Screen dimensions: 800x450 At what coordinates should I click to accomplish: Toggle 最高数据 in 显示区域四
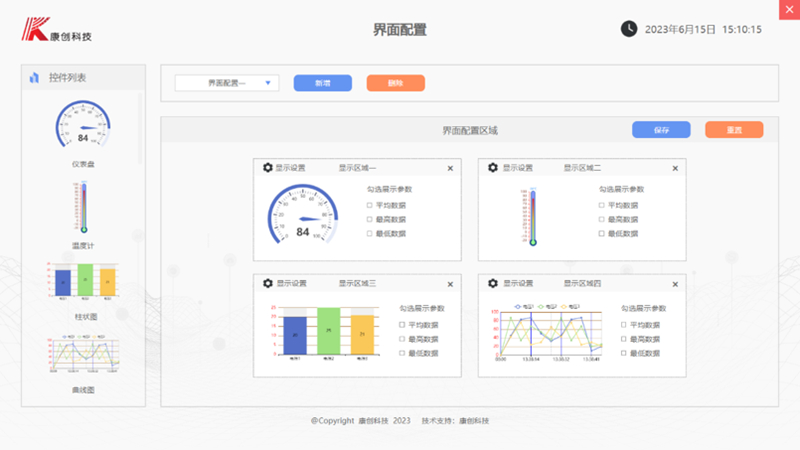pos(623,339)
